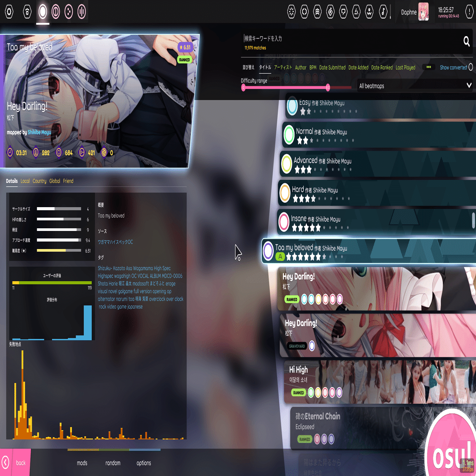The width and height of the screenshot is (476, 476).
Task: Click the length clock icon beside 03:31
Action: coord(10,152)
